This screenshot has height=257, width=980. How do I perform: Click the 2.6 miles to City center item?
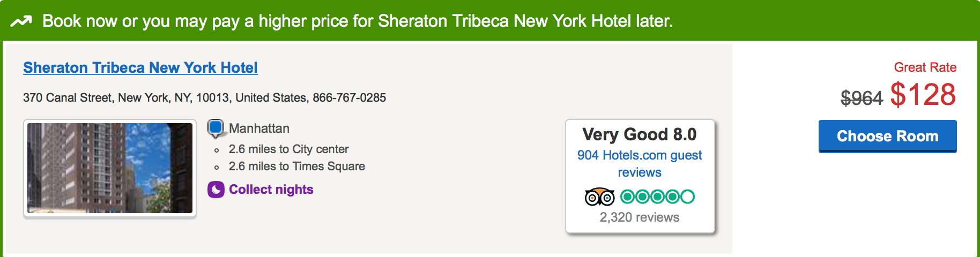288,149
